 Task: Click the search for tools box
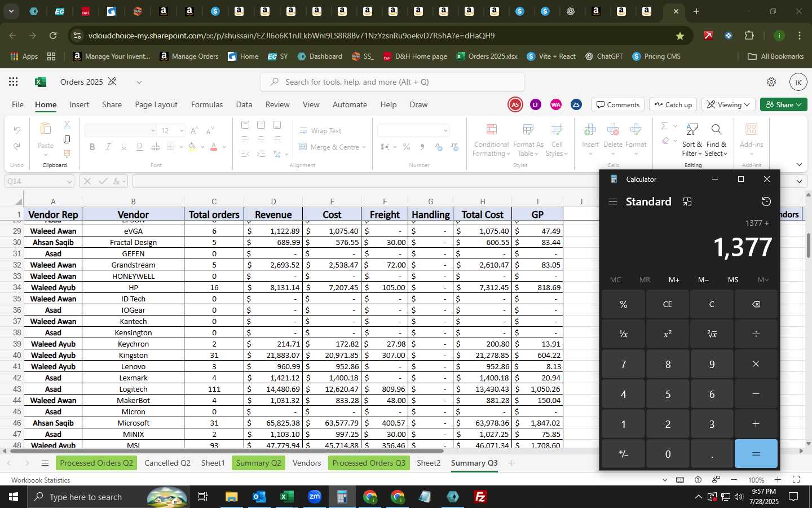point(392,82)
